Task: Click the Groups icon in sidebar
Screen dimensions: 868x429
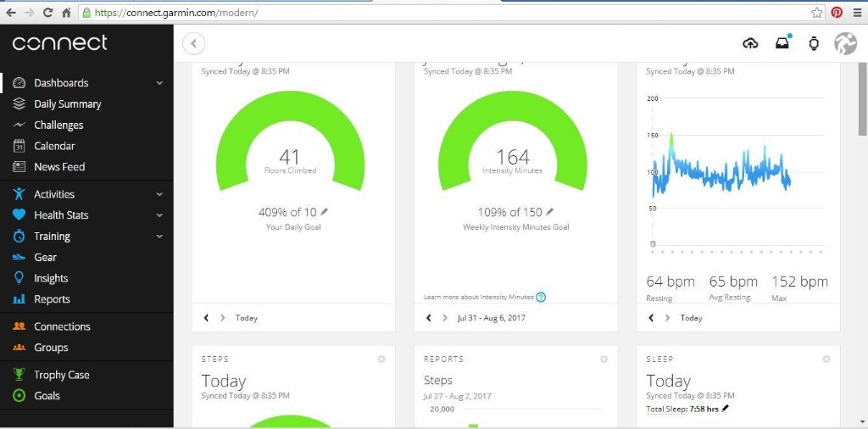Action: 19,347
